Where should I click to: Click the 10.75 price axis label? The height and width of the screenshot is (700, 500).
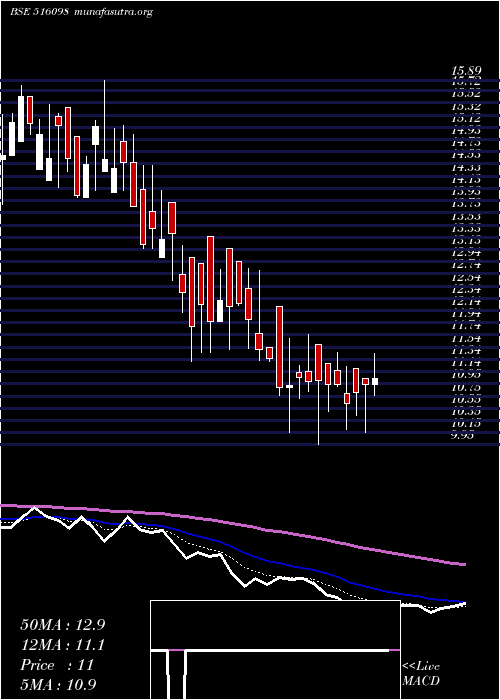tap(466, 388)
